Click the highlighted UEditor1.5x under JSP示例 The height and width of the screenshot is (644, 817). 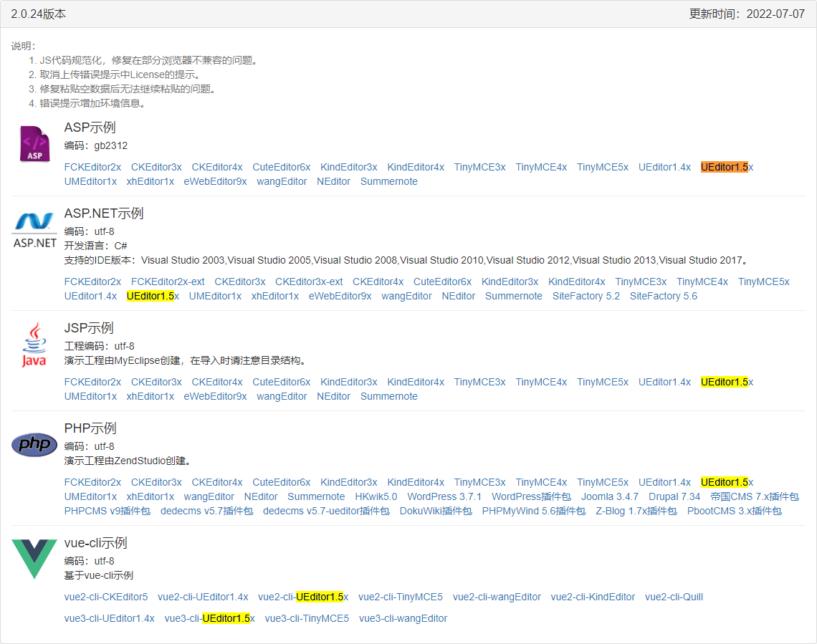(x=725, y=382)
